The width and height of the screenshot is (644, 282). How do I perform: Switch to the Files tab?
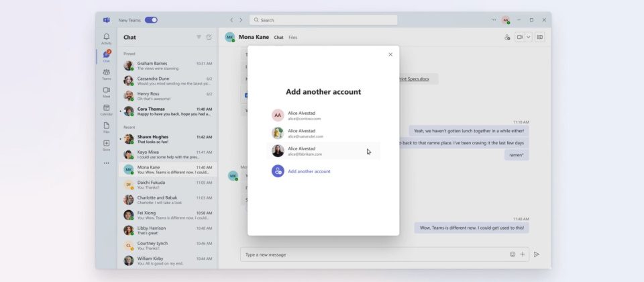292,38
